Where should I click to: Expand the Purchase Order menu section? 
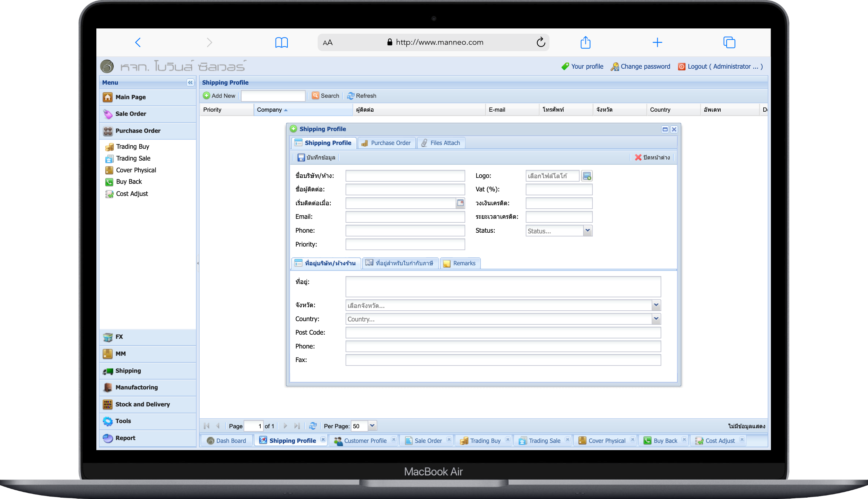[148, 131]
